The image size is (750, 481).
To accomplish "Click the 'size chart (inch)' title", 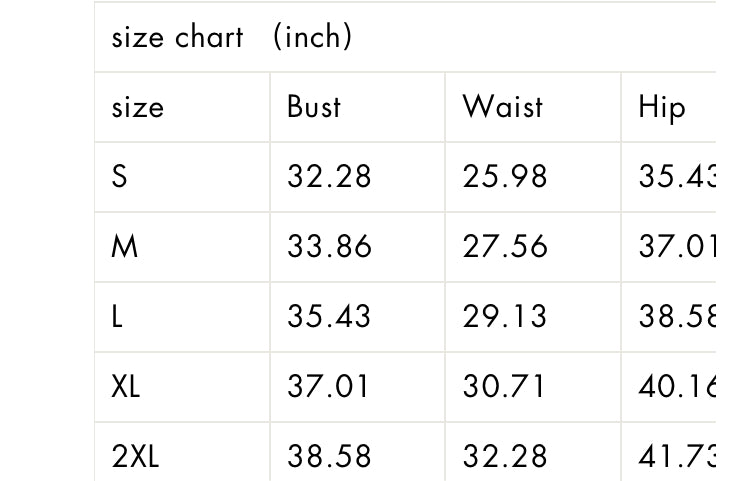I will 232,37.
